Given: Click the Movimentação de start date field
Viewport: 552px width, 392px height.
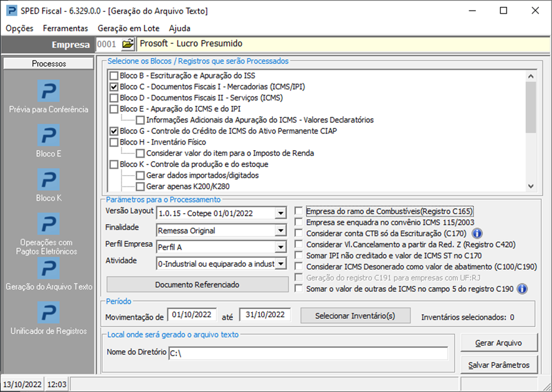Looking at the screenshot, I should [192, 315].
